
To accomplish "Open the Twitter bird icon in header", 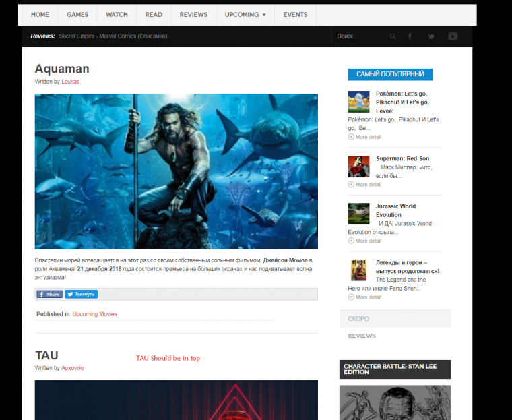I will click(x=431, y=36).
